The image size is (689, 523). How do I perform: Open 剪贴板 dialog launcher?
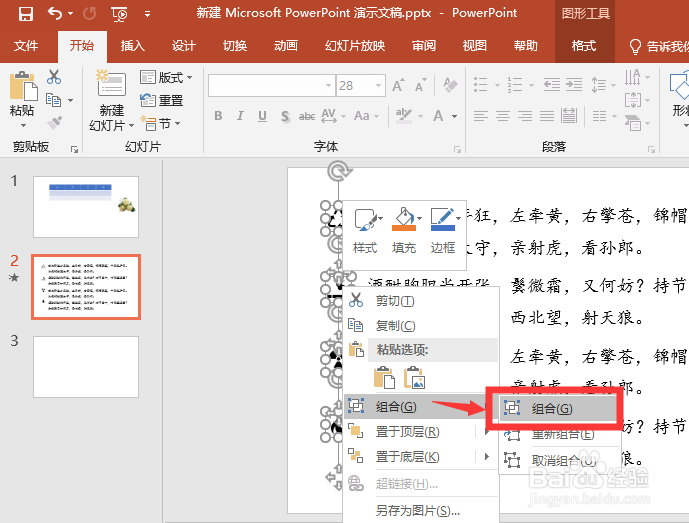click(x=75, y=149)
